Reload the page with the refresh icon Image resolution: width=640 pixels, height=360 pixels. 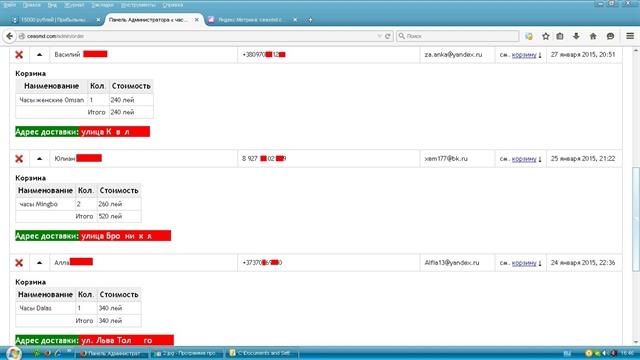388,36
